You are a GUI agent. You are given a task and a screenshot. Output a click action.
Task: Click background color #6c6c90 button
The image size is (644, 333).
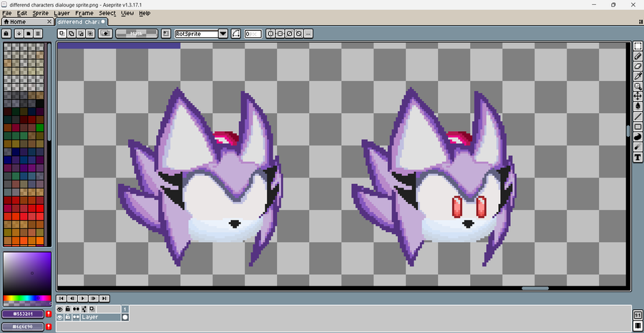[23, 327]
